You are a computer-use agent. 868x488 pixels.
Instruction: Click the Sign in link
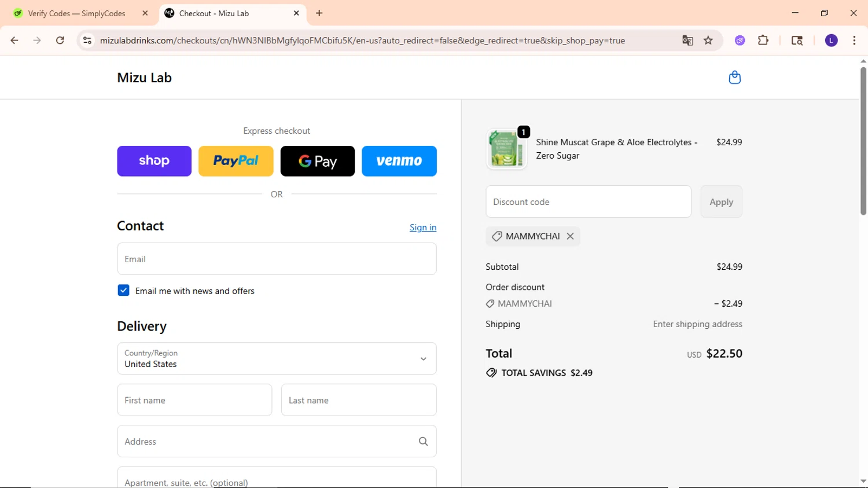pyautogui.click(x=423, y=228)
